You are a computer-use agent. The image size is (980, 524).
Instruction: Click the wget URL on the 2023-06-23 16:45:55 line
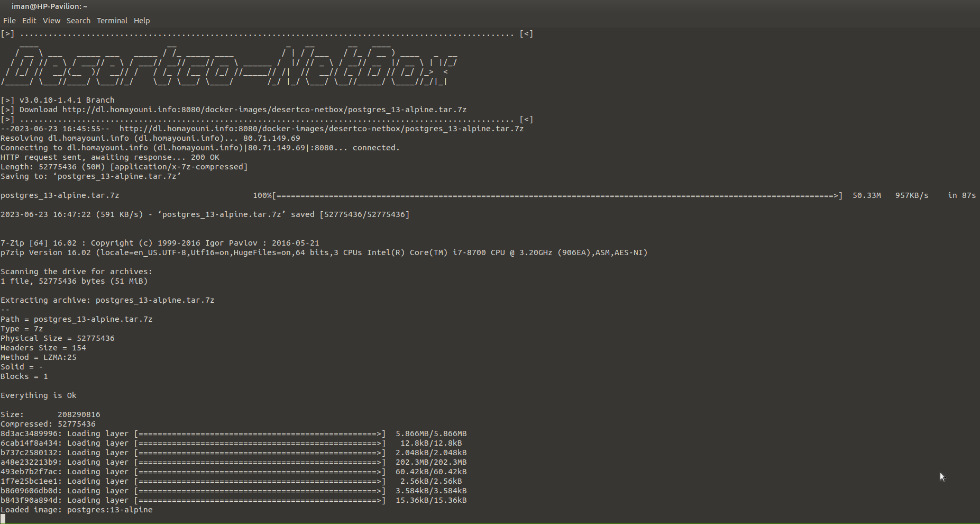coord(322,129)
